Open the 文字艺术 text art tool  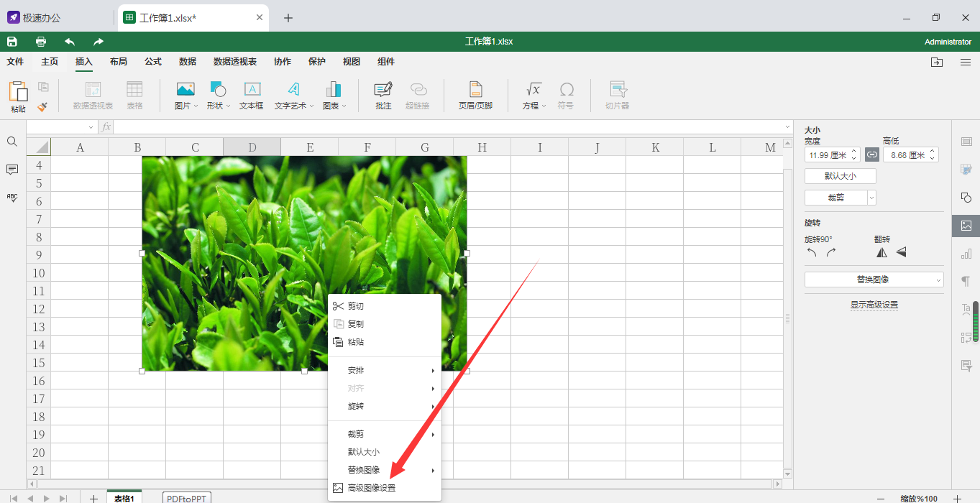click(x=294, y=89)
